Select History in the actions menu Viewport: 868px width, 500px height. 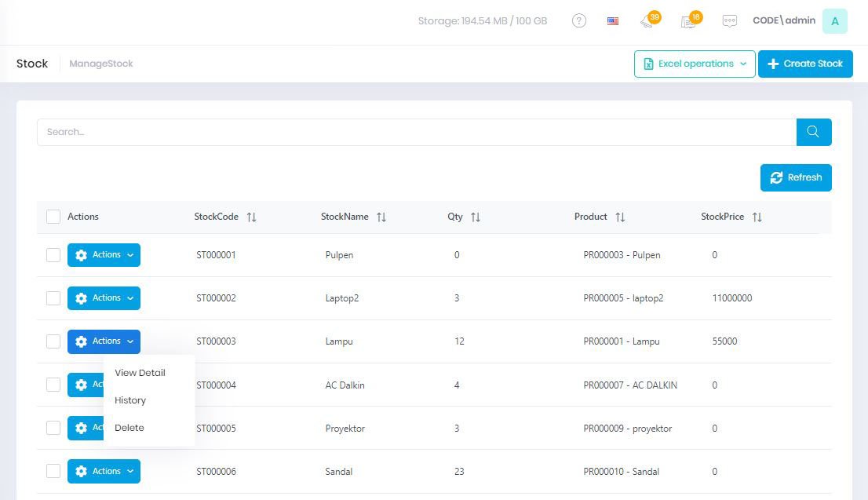click(130, 400)
